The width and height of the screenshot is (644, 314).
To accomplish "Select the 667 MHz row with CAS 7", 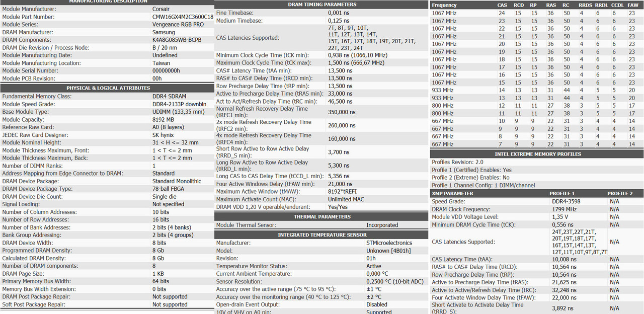I will (x=536, y=144).
